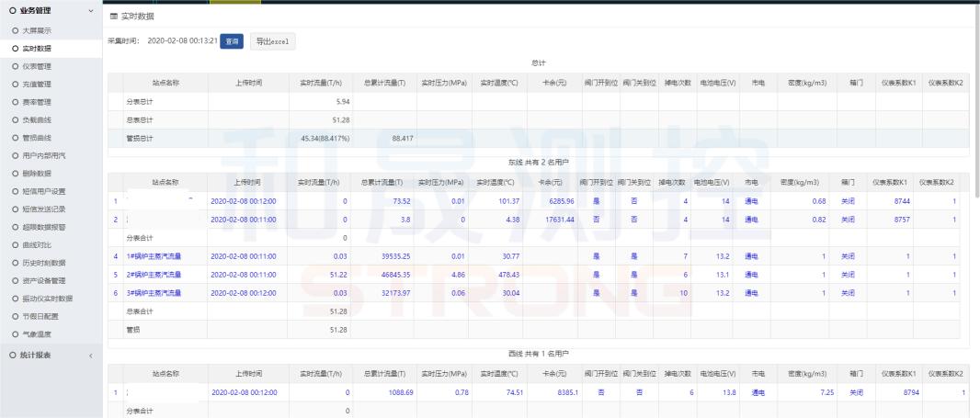Expand the 统计报表 menu group
The height and width of the screenshot is (418, 980).
coord(89,355)
